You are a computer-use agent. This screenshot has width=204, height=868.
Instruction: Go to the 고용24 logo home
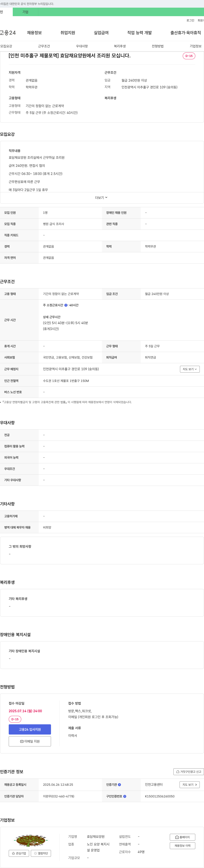click(8, 33)
